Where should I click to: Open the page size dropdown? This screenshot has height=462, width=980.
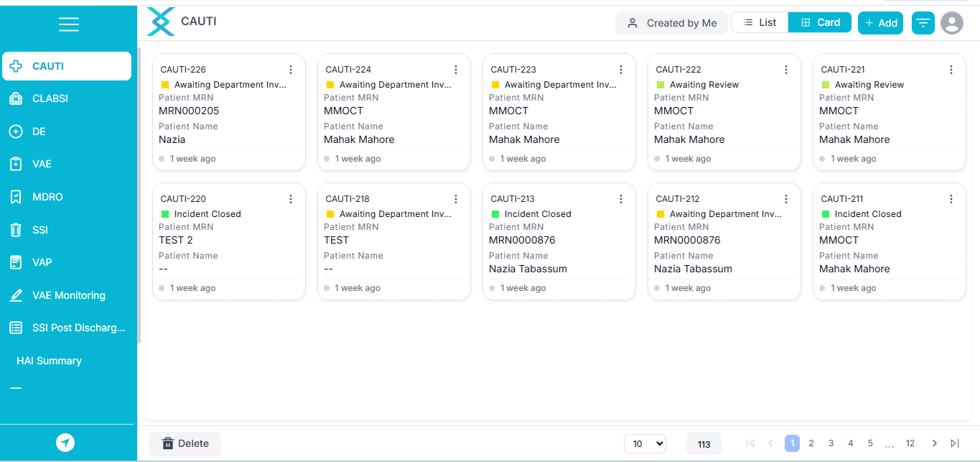point(645,444)
